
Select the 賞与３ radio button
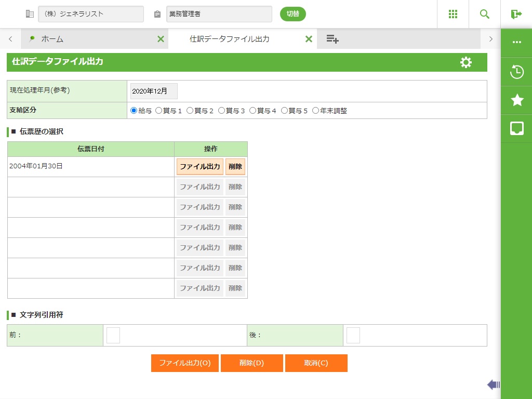pos(222,111)
